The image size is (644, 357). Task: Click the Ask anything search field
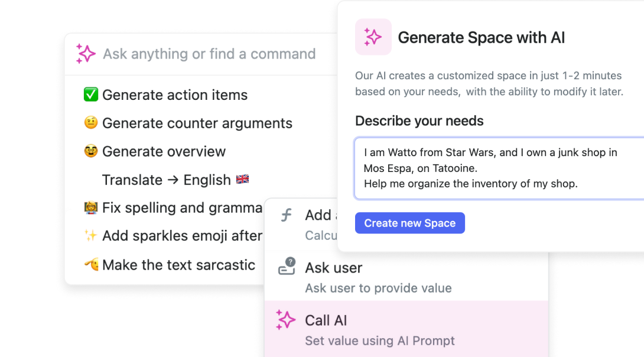tap(209, 54)
